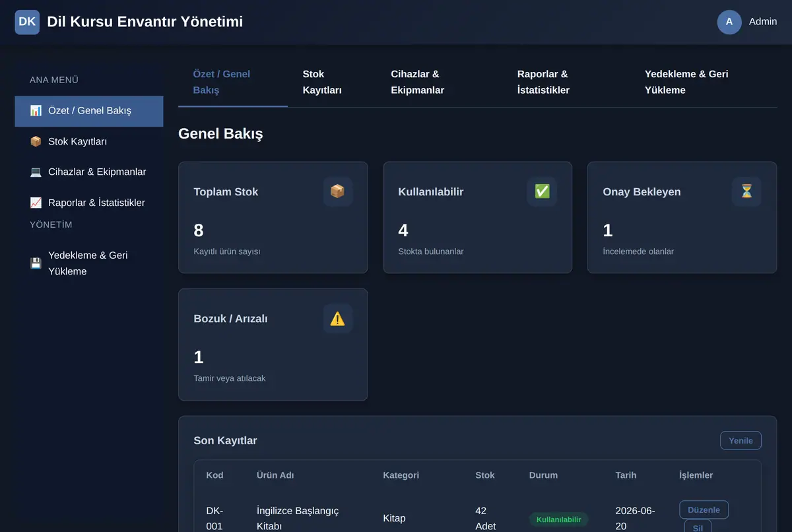Open Stok Kayıtları from the sidebar menu
Viewport: 792px width, 532px height.
(x=89, y=141)
